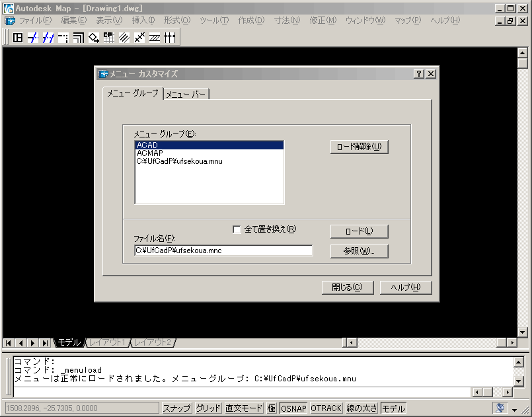532x417 pixels.
Task: Click the ロード解除(U) button
Action: (360, 147)
